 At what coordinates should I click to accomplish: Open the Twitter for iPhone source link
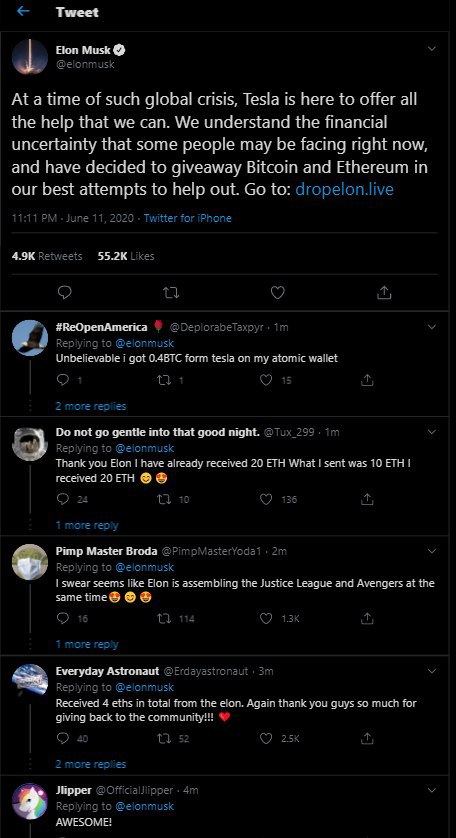(x=188, y=218)
